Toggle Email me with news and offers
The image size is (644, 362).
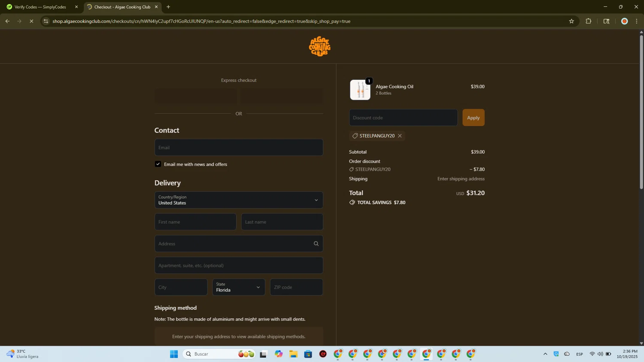point(158,164)
